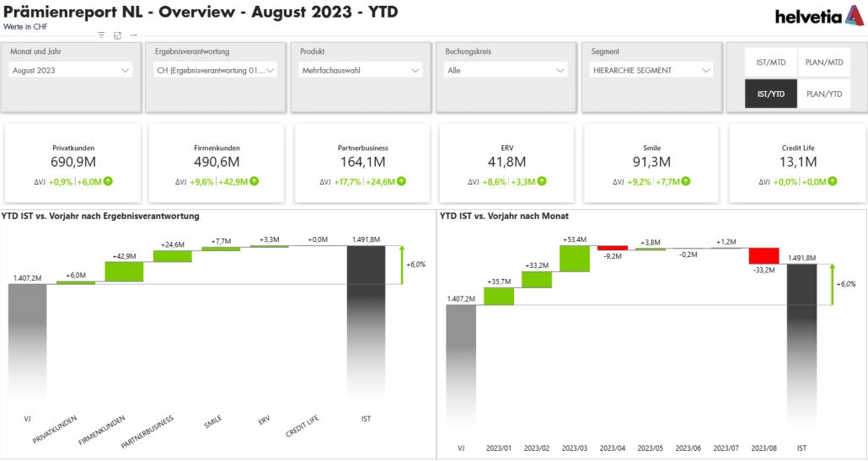Click green up-arrow icon in Firmenkunden card
This screenshot has width=868, height=461.
pyautogui.click(x=254, y=181)
